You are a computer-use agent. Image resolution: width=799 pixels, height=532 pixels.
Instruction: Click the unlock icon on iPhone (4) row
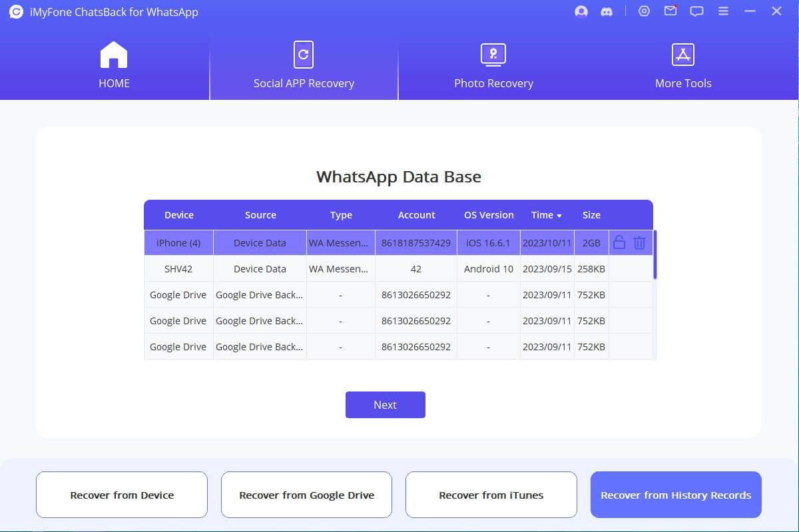click(619, 243)
